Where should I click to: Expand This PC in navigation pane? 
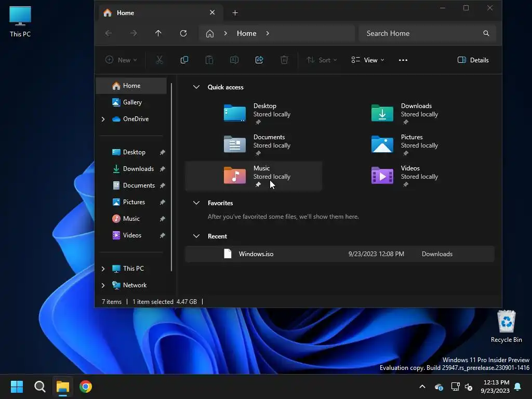point(103,269)
